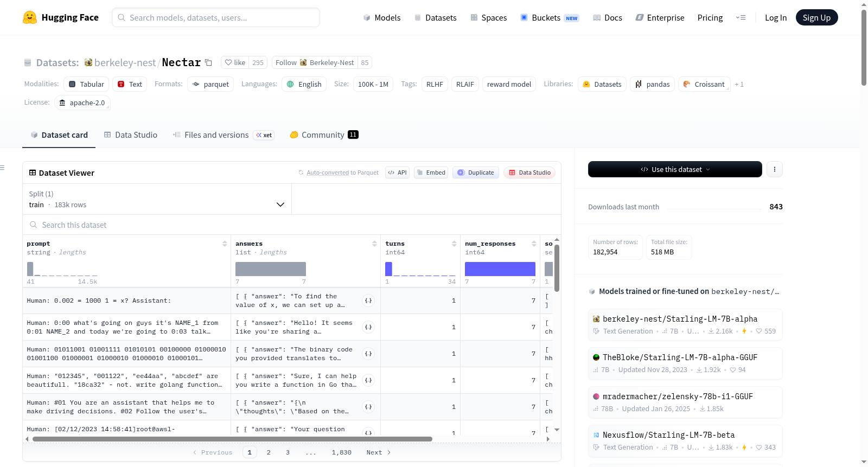This screenshot has width=868, height=467.
Task: Open the left sidebar table of contents icon
Action: [x=2, y=168]
